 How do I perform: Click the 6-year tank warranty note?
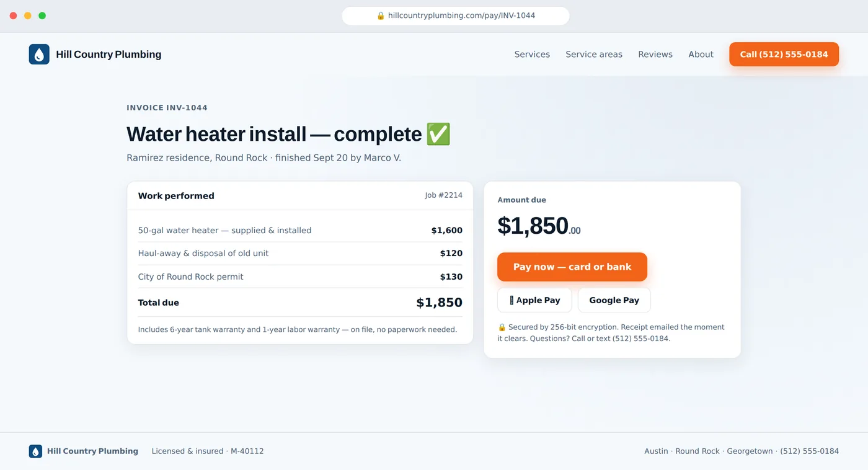[x=298, y=330]
